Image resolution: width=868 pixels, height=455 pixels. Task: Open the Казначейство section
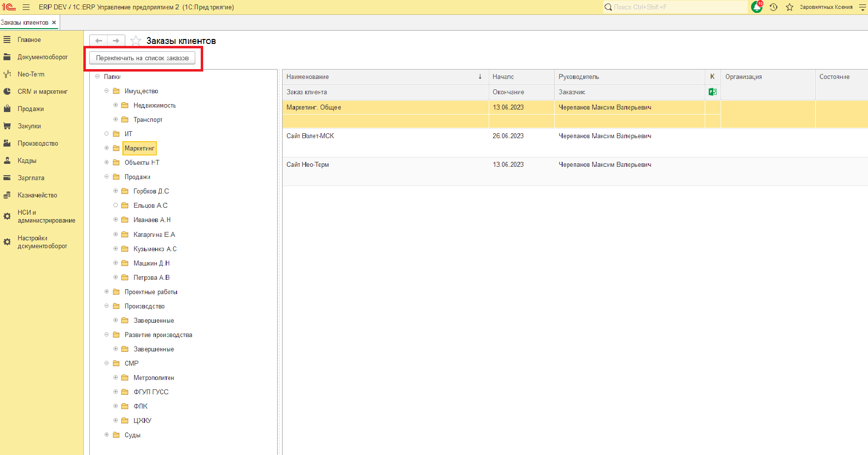37,195
